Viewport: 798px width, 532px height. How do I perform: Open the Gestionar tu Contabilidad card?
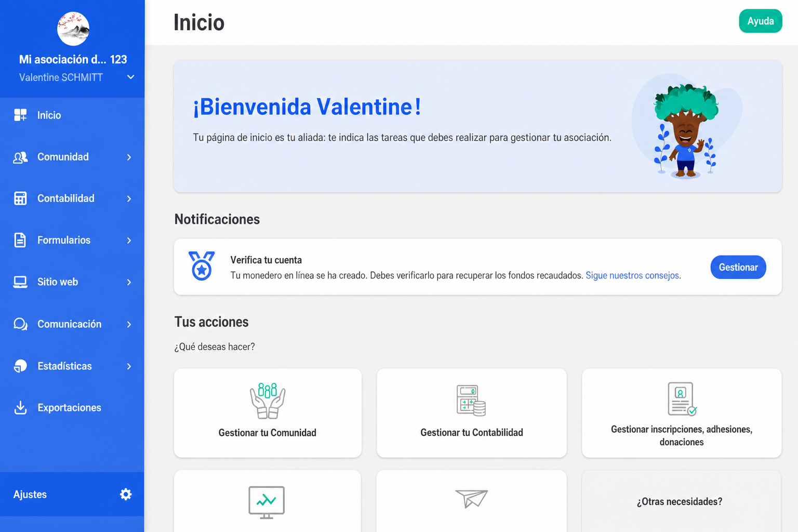click(x=472, y=413)
